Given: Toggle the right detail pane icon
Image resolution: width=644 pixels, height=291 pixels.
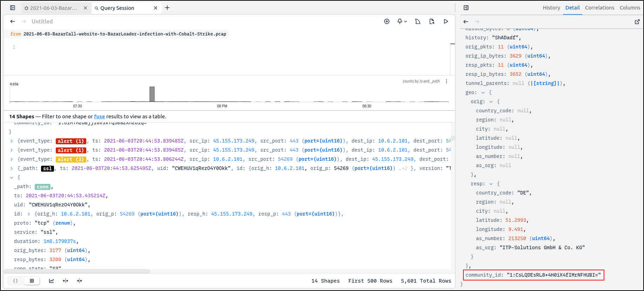Looking at the screenshot, I should (466, 8).
